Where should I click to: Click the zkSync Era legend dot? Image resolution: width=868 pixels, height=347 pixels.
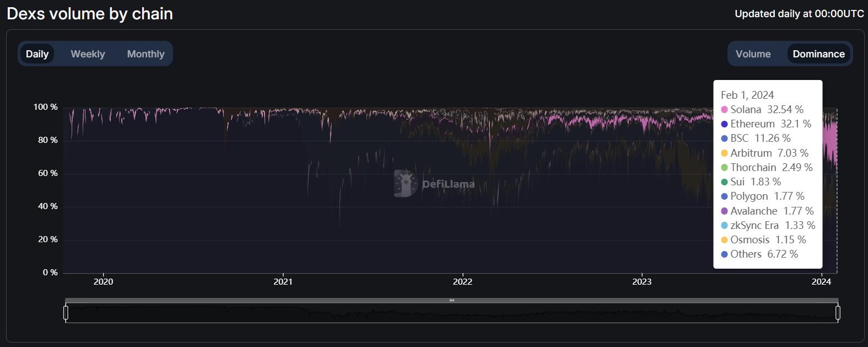[x=724, y=226]
